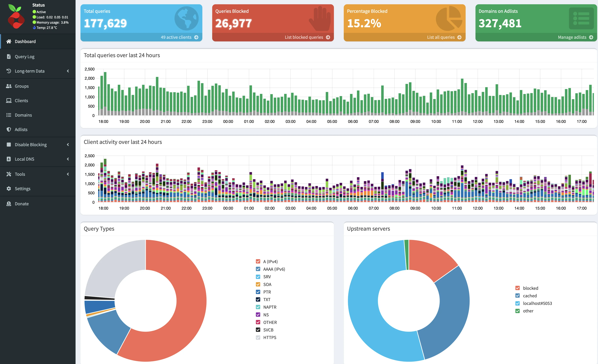Open the Clients menu entry
The width and height of the screenshot is (598, 364).
pyautogui.click(x=38, y=101)
